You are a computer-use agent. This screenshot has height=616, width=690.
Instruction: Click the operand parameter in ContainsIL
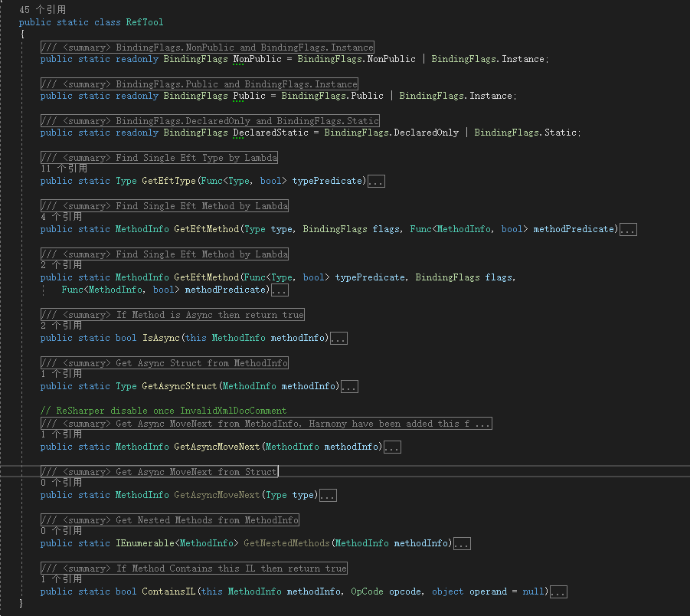click(488, 591)
